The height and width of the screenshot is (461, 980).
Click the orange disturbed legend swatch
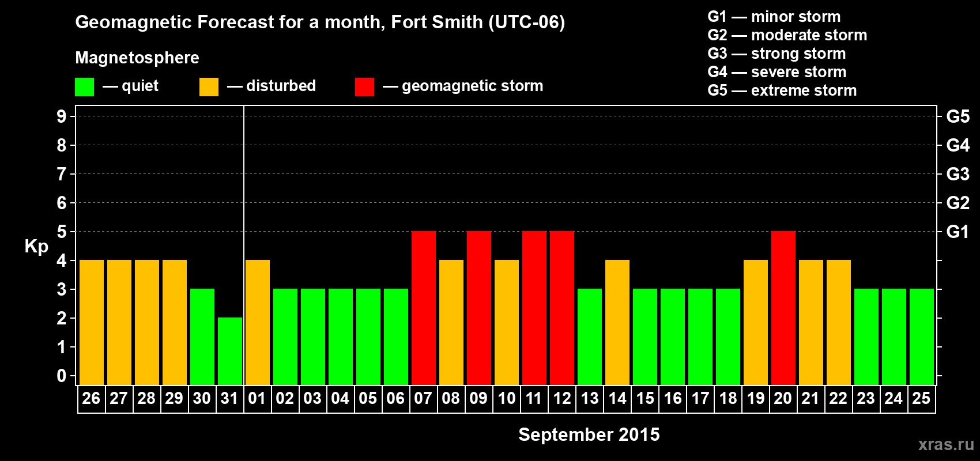click(209, 87)
